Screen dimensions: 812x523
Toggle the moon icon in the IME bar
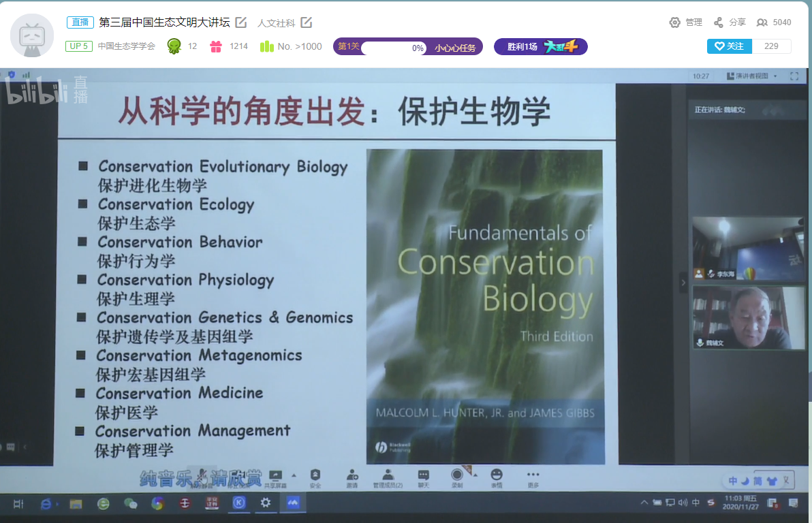745,481
